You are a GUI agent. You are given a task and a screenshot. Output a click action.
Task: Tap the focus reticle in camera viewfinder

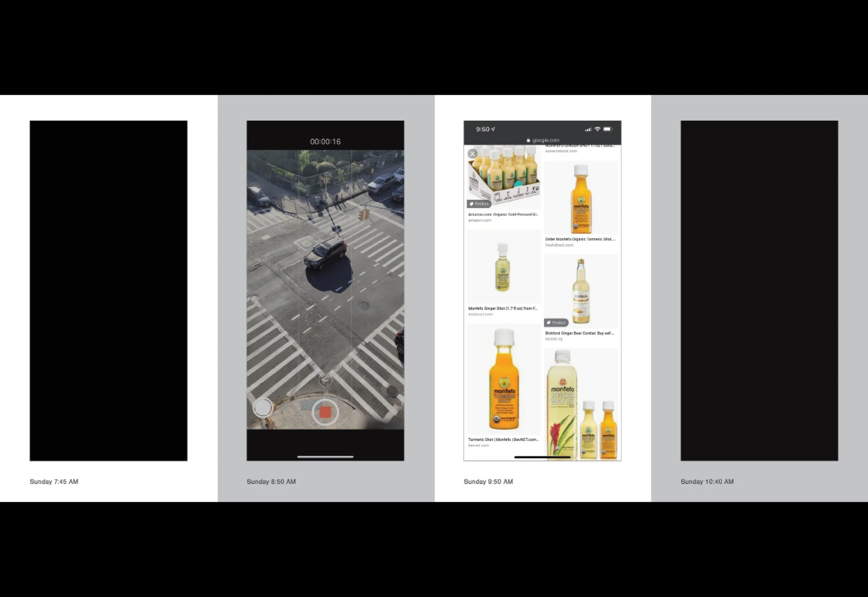[x=325, y=380]
